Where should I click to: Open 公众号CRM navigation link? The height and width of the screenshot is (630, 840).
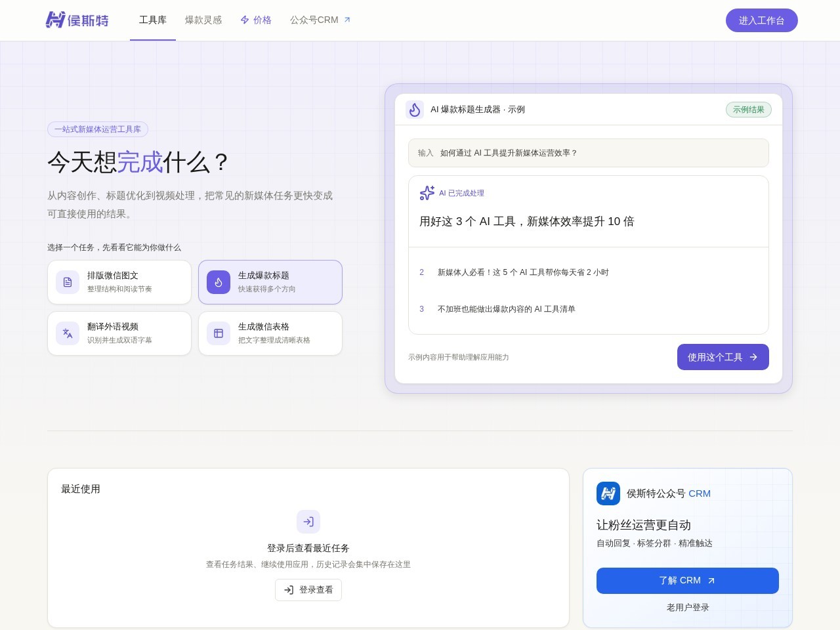coord(320,20)
